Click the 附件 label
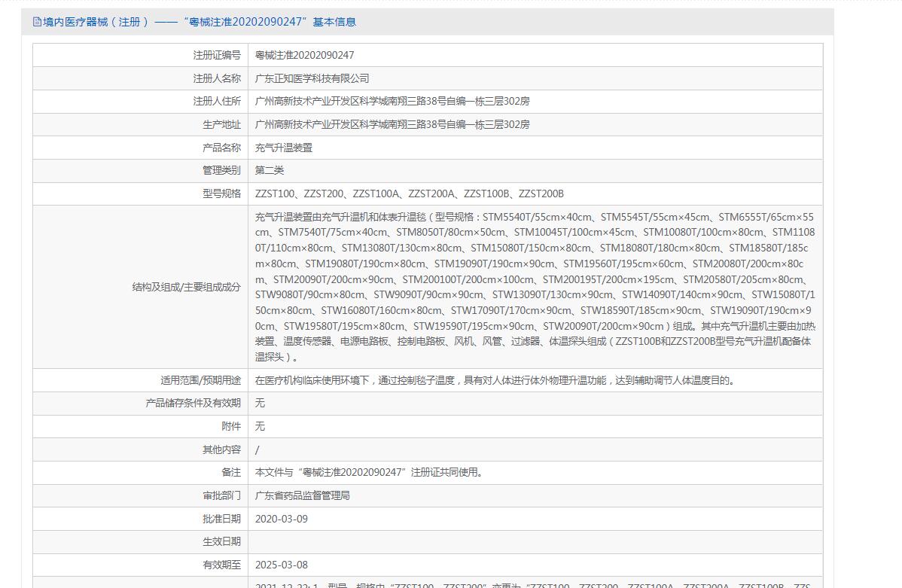This screenshot has width=902, height=588. [231, 426]
